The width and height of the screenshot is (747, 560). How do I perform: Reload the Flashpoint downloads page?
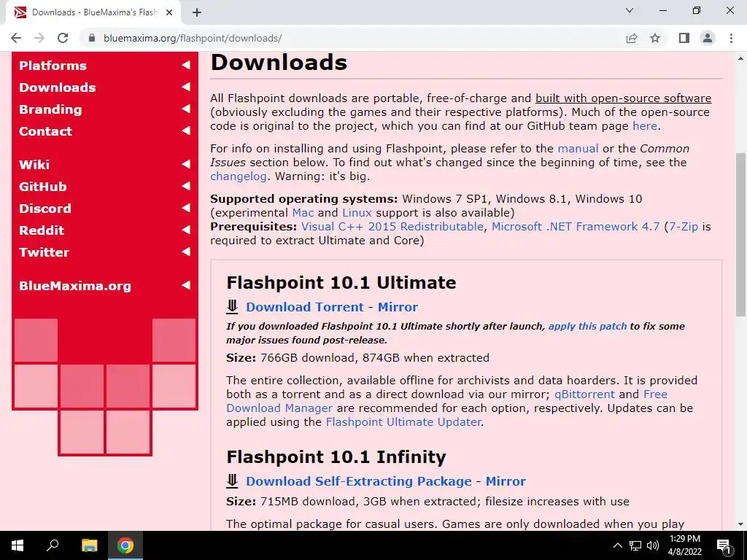click(x=63, y=38)
